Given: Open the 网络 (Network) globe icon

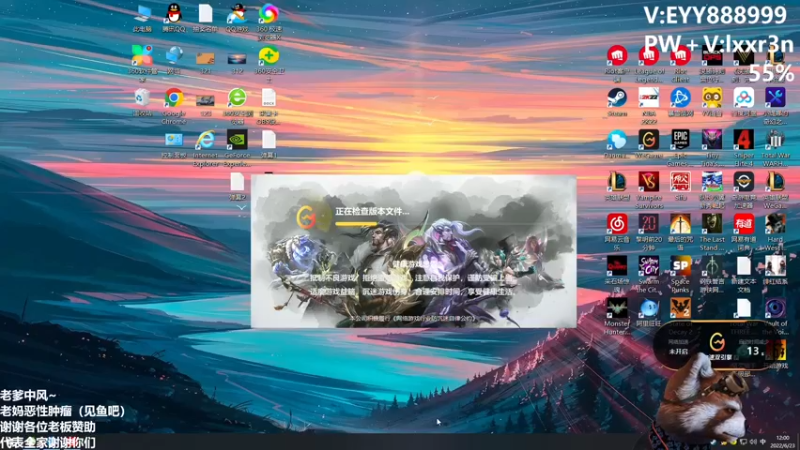Looking at the screenshot, I should (x=173, y=56).
